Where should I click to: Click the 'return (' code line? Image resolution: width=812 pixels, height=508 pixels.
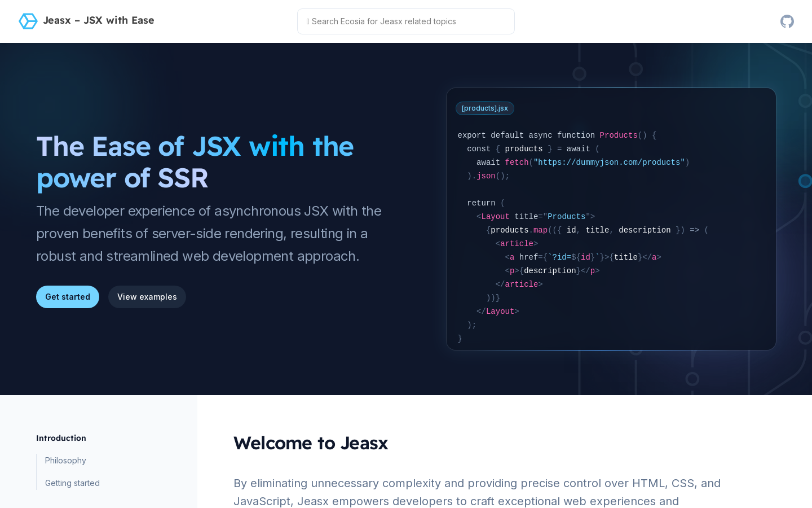click(486, 203)
